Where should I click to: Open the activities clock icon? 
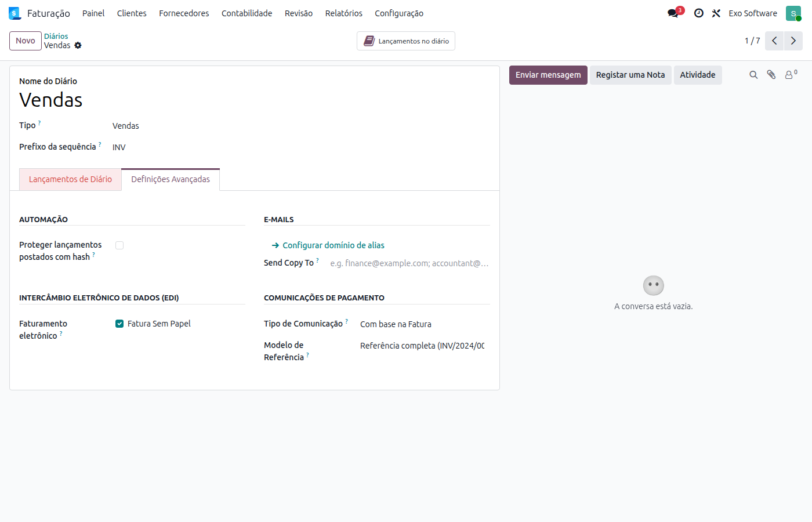click(x=699, y=13)
